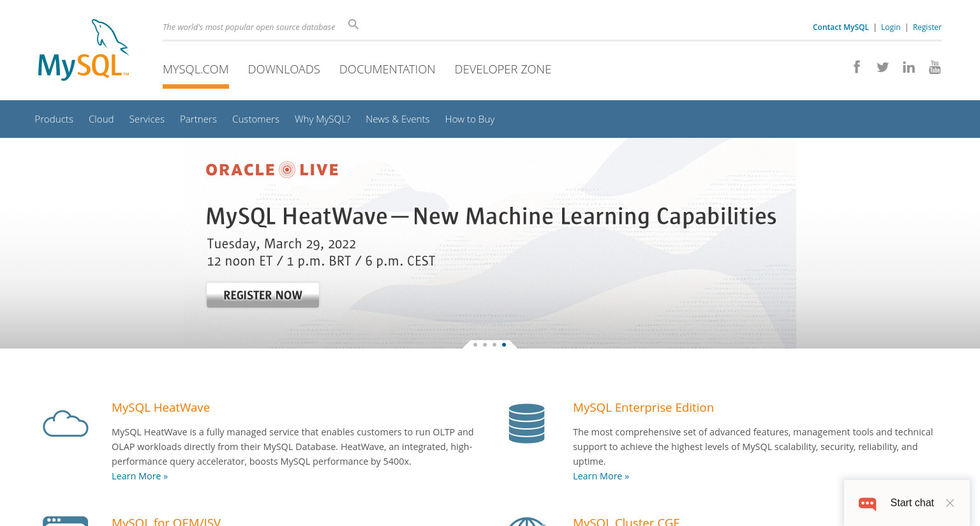Click the Start chat button

click(x=912, y=503)
